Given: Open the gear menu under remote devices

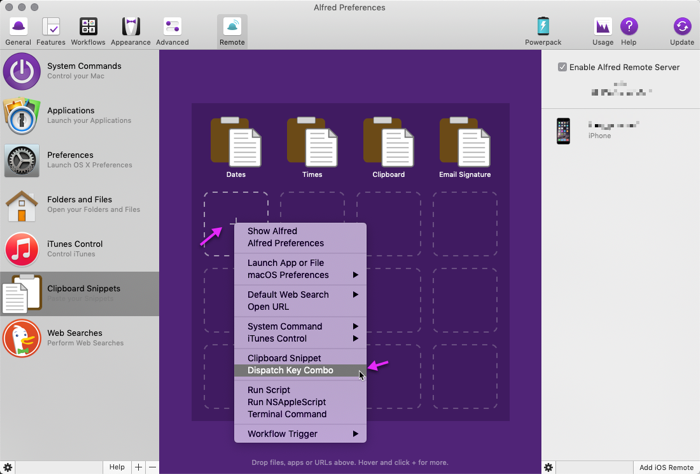Looking at the screenshot, I should pyautogui.click(x=548, y=467).
